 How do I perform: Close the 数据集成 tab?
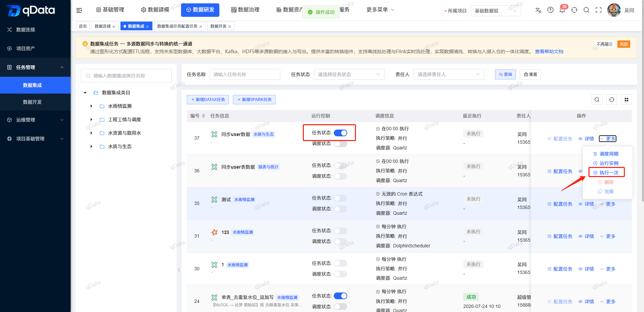pyautogui.click(x=147, y=27)
